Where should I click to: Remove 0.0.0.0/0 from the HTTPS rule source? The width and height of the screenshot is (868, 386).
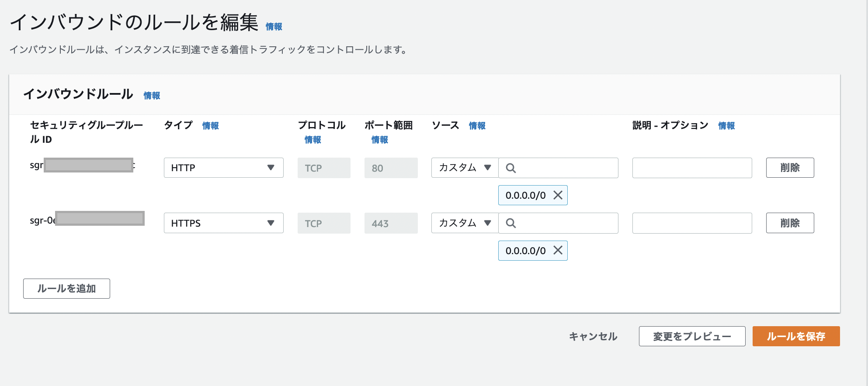[x=558, y=250]
